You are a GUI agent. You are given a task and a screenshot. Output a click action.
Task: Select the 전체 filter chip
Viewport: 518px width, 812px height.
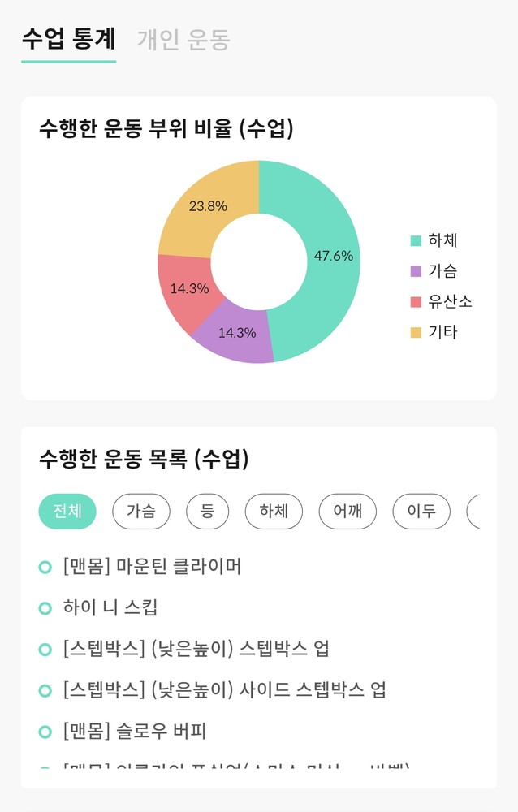point(67,511)
